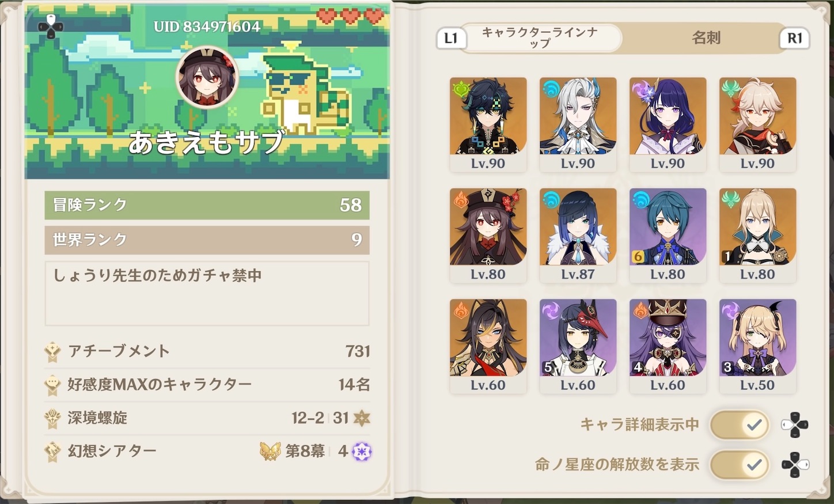Open the 好感度MAXのキャラクター row
This screenshot has height=504, width=834.
tap(207, 385)
